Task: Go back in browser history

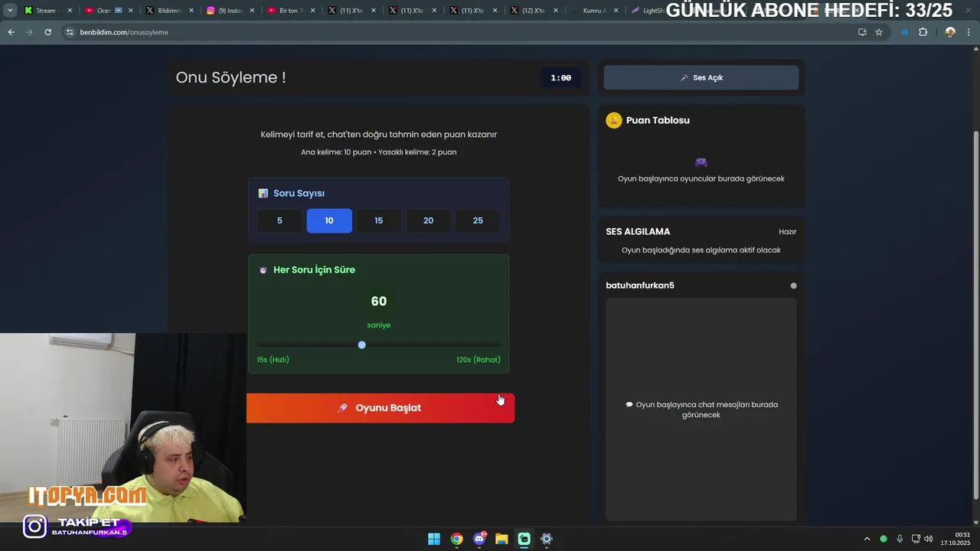Action: pos(11,32)
